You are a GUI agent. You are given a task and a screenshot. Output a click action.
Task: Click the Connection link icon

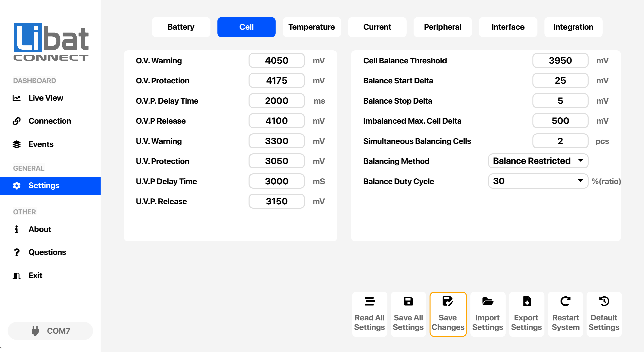tap(17, 121)
